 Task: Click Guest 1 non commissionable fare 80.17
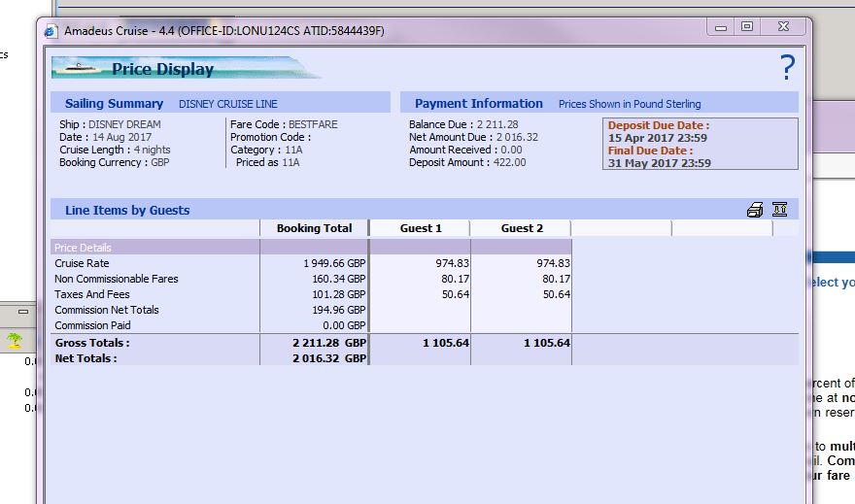pyautogui.click(x=455, y=279)
